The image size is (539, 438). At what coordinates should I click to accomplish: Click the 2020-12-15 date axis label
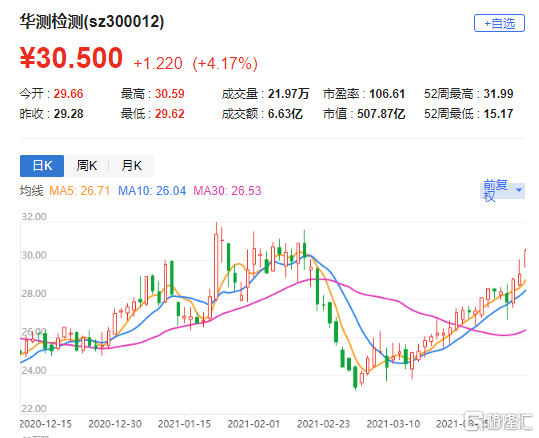pos(45,424)
